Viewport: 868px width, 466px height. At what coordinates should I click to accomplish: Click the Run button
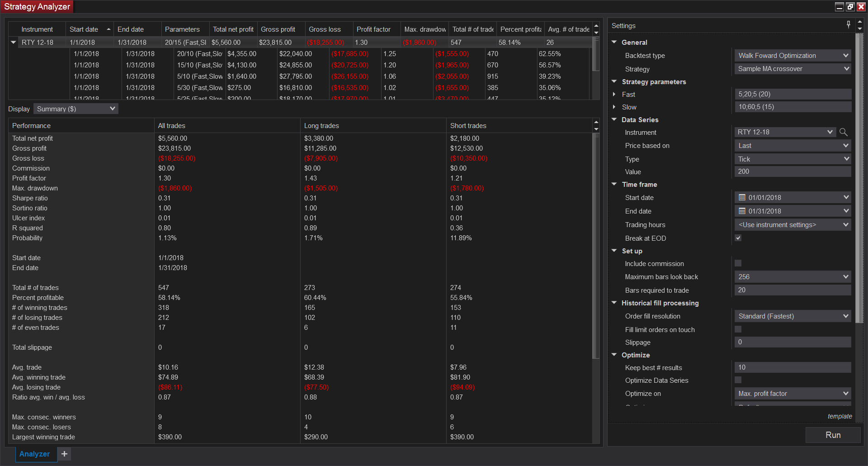(x=833, y=435)
